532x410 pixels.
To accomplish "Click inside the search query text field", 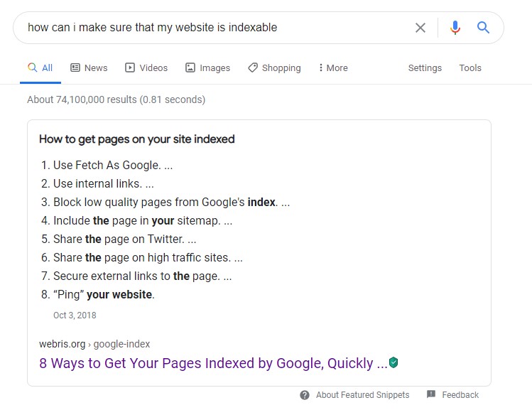I will [x=213, y=28].
